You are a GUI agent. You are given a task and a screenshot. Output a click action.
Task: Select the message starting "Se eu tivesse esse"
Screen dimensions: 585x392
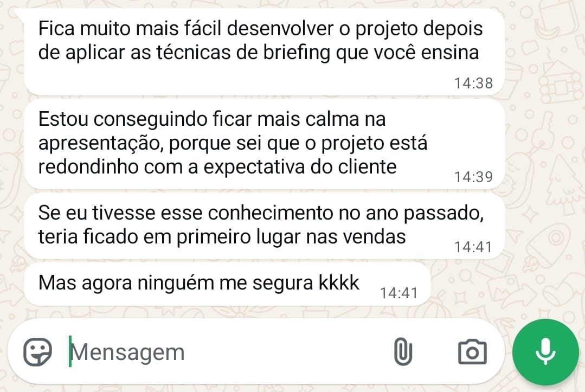point(260,224)
